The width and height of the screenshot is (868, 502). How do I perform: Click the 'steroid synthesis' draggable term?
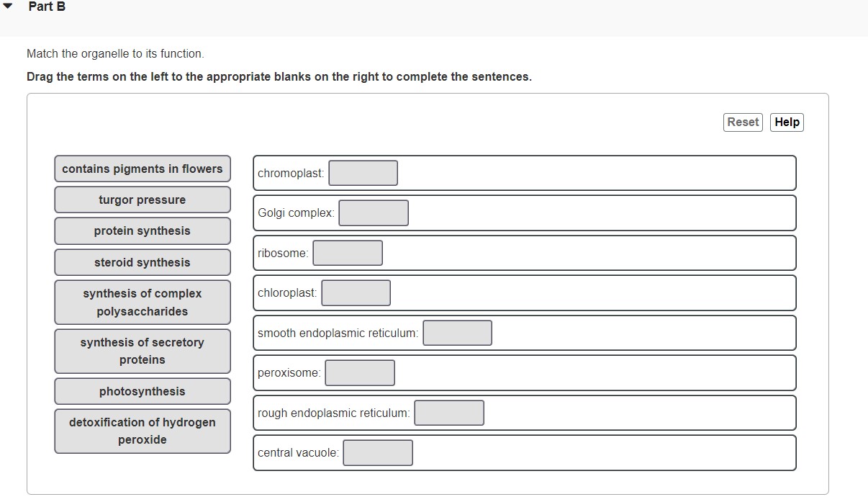(x=142, y=262)
